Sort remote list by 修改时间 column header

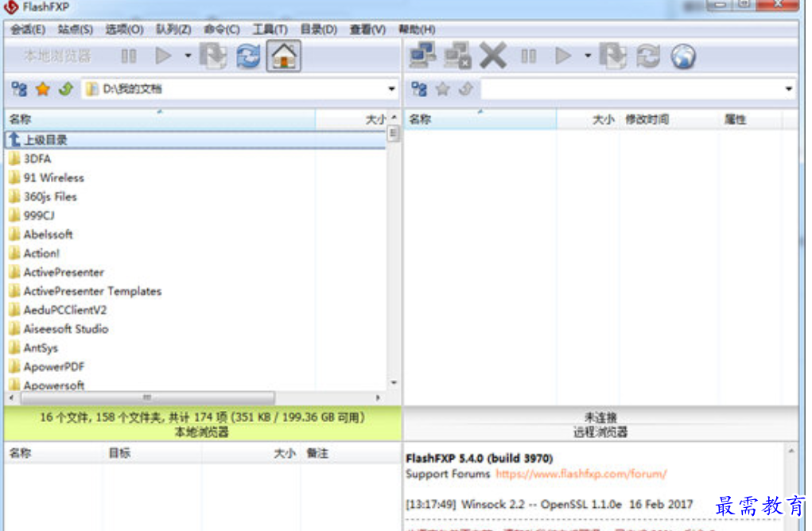point(668,119)
